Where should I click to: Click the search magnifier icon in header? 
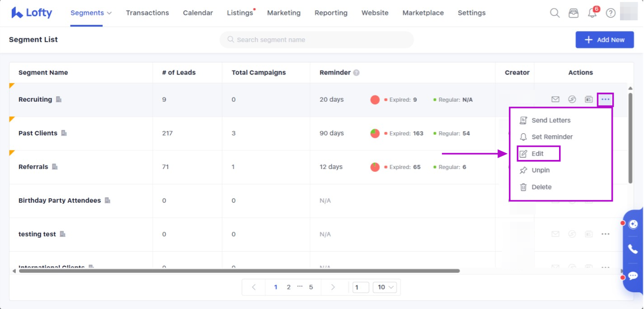click(555, 13)
